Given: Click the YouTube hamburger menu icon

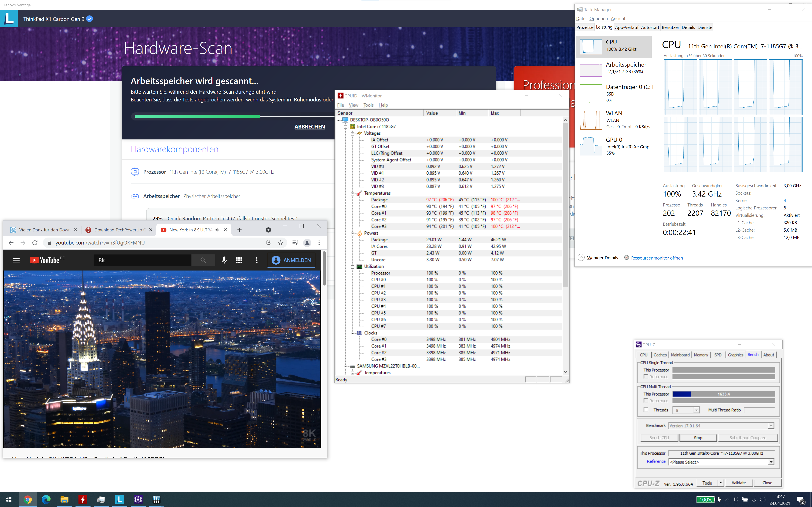Looking at the screenshot, I should click(x=16, y=260).
